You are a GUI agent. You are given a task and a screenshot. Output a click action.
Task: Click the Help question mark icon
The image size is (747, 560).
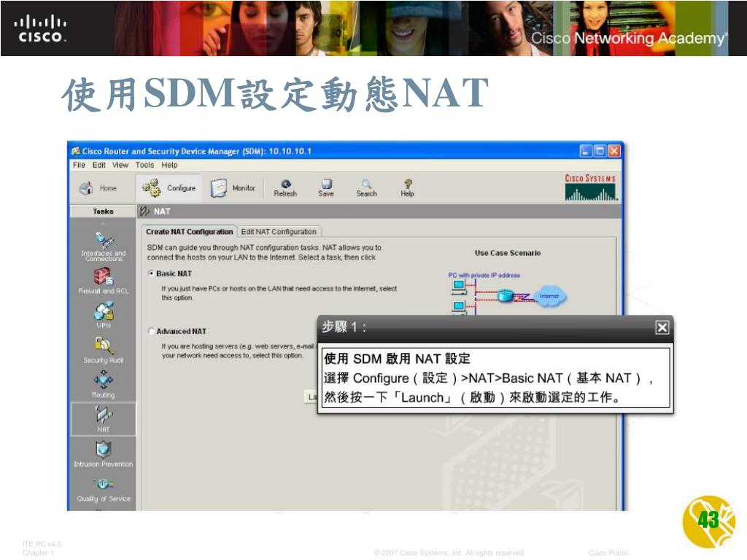click(x=407, y=188)
